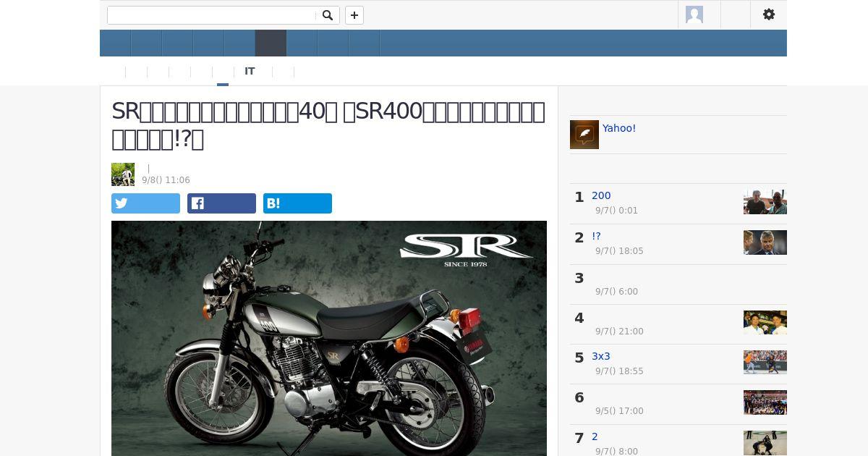
Task: Click ranking date 9/7 21:00
Action: pyautogui.click(x=619, y=332)
